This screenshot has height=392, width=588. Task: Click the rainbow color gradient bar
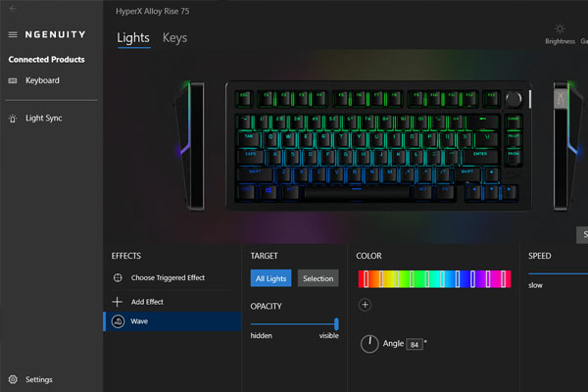point(434,278)
